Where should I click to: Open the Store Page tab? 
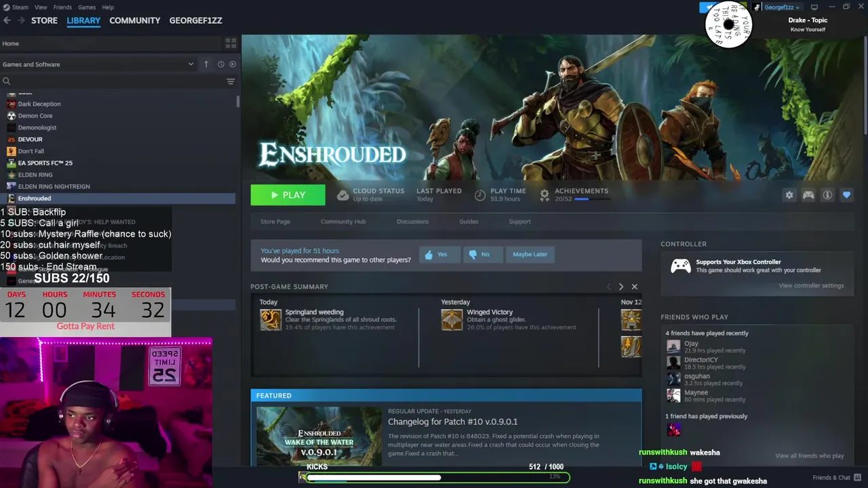[x=275, y=222]
